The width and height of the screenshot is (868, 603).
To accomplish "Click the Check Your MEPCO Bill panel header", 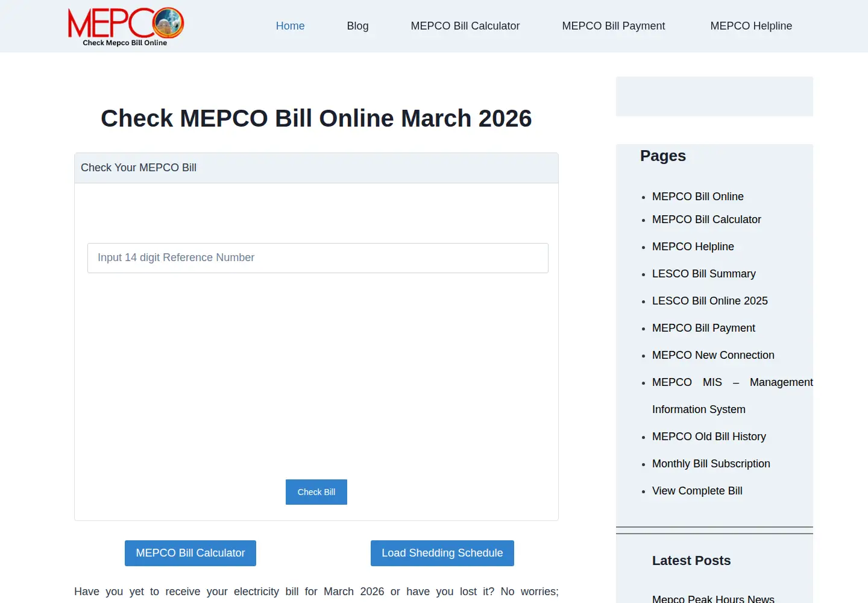I will point(316,168).
